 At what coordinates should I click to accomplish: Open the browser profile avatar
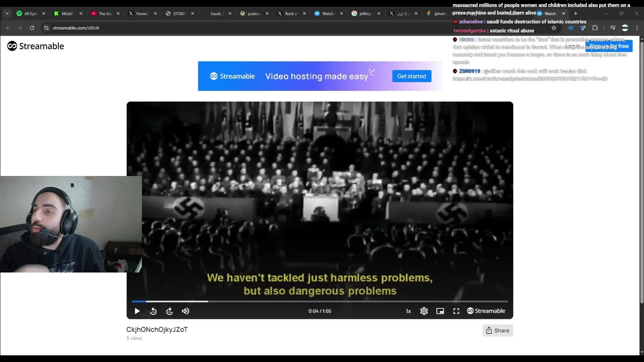[x=625, y=28]
